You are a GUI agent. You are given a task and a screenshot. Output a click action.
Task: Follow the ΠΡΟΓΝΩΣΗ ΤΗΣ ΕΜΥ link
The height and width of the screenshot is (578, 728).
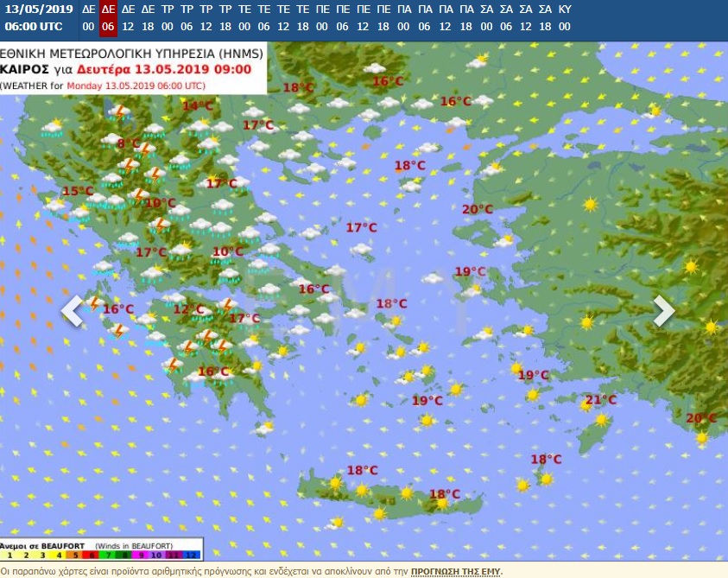click(x=455, y=571)
